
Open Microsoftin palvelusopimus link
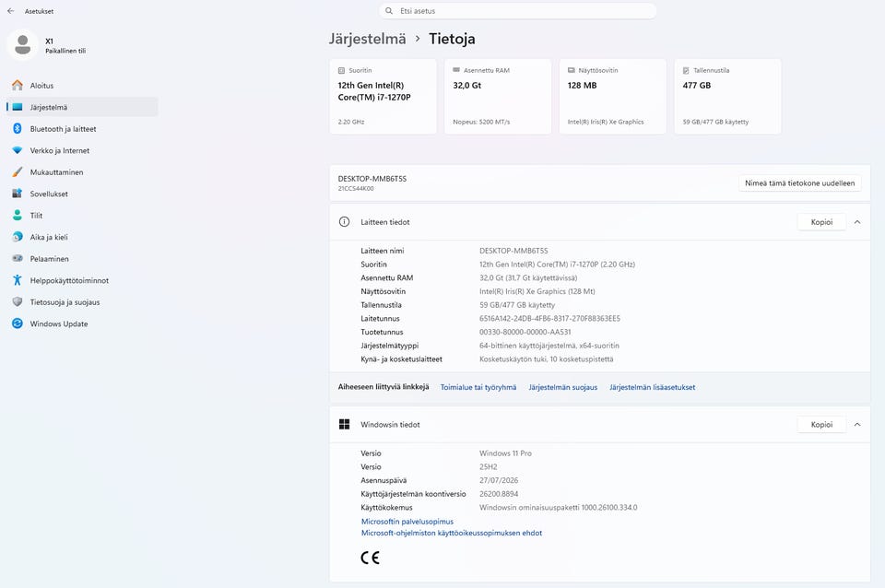[x=407, y=522]
